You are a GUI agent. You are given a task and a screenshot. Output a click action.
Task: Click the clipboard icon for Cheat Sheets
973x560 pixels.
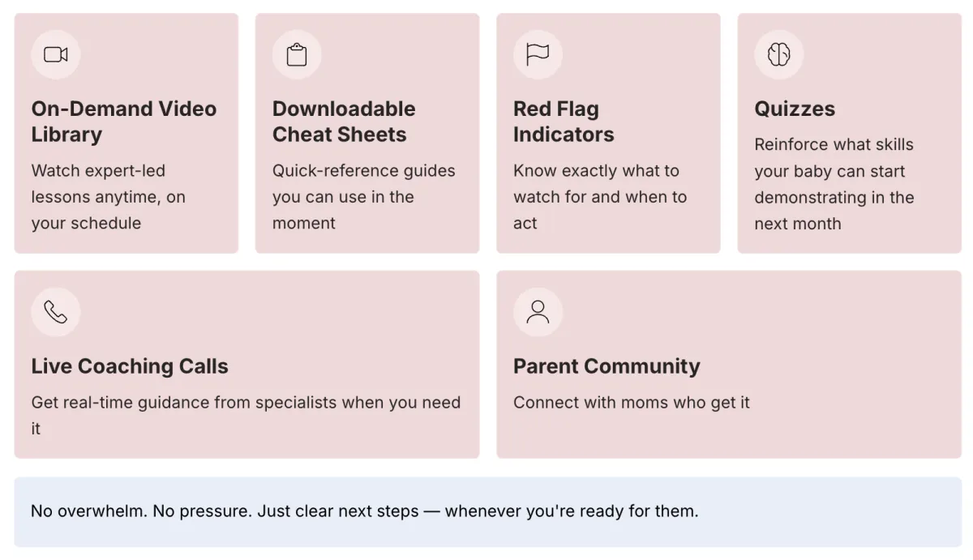(x=297, y=54)
